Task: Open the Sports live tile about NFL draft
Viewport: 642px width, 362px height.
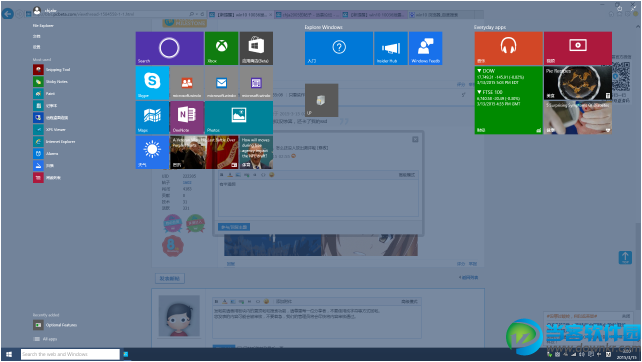Action: pyautogui.click(x=256, y=152)
